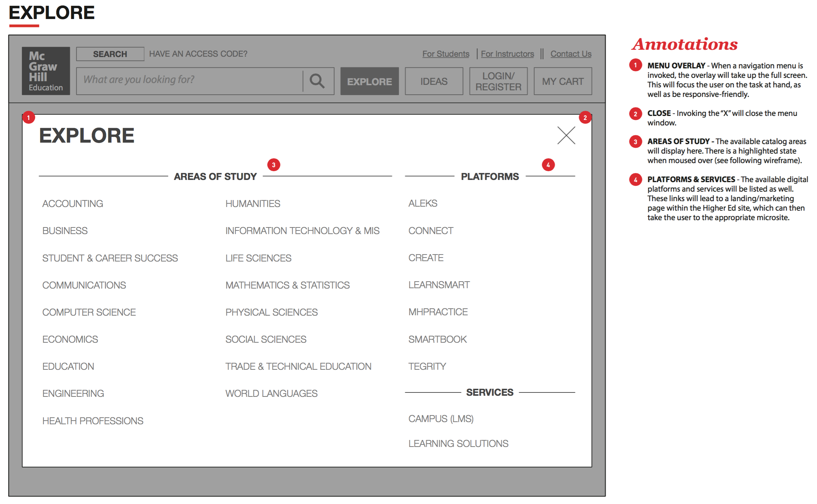Select STUDENT & CAREER SUCCESS

click(x=110, y=258)
